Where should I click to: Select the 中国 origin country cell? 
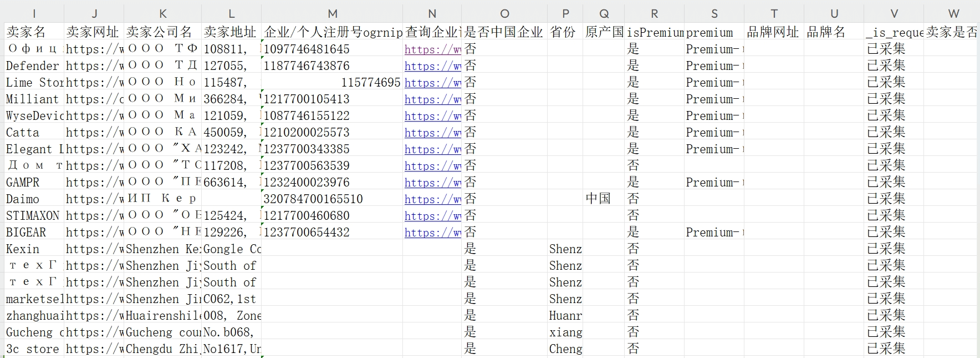pyautogui.click(x=604, y=199)
